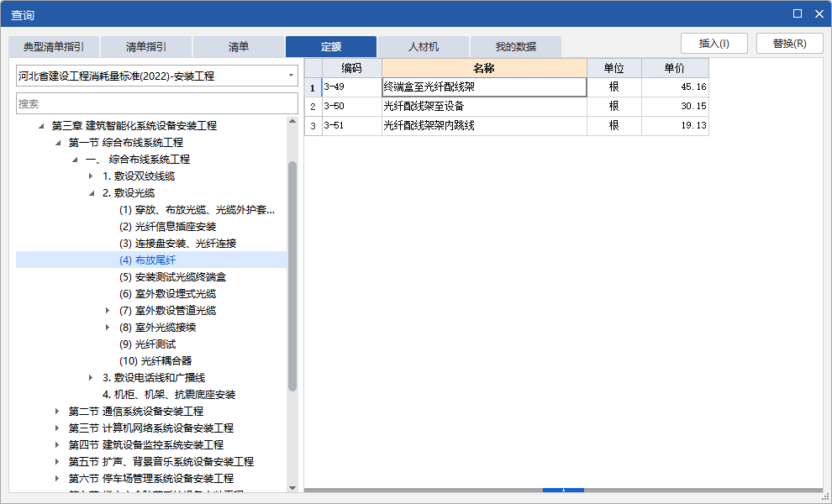The image size is (832, 504).
Task: Collapse 第一节 综合布线系统工程 node
Action: 58,143
